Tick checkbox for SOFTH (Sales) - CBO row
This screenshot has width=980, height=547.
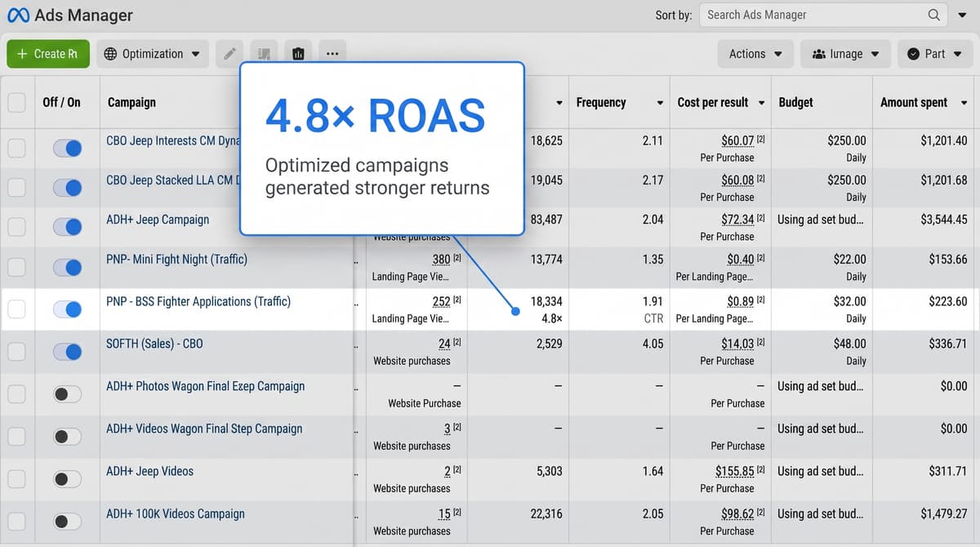16,352
